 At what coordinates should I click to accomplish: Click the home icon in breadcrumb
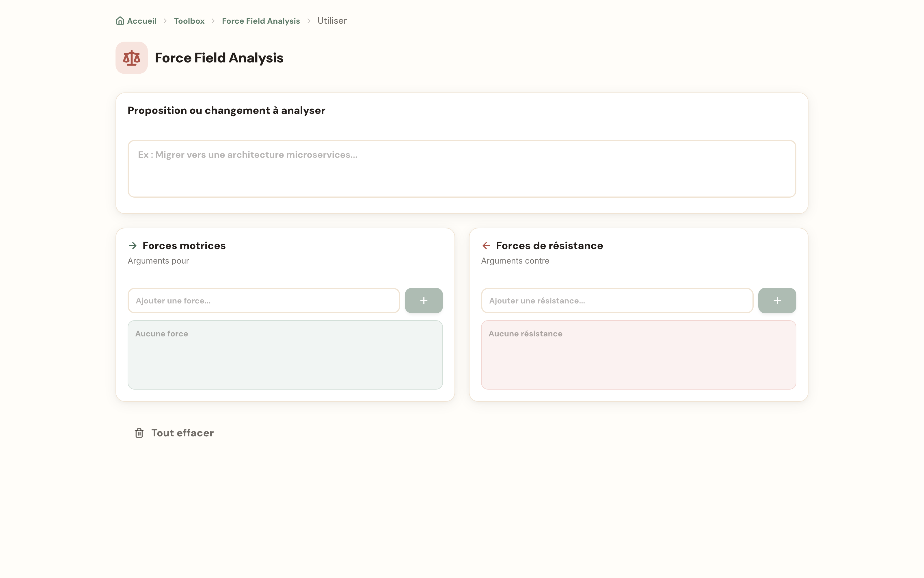click(x=120, y=21)
